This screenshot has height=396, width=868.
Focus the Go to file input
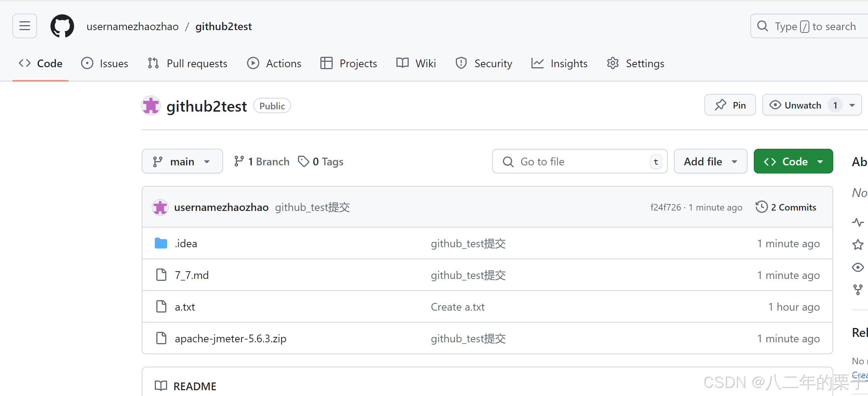click(x=580, y=161)
